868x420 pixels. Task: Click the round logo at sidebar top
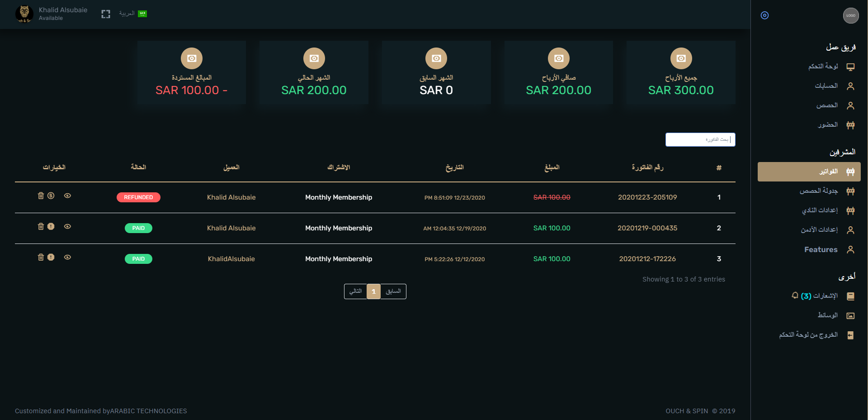tap(850, 15)
